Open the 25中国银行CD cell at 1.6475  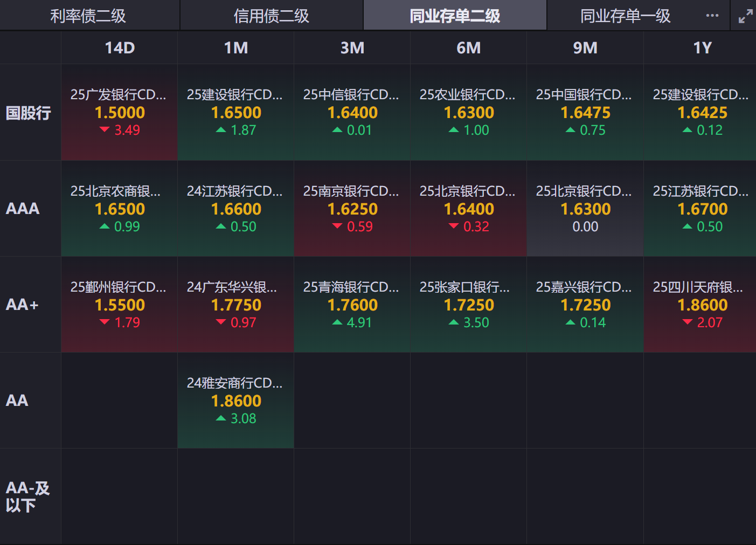pyautogui.click(x=585, y=113)
